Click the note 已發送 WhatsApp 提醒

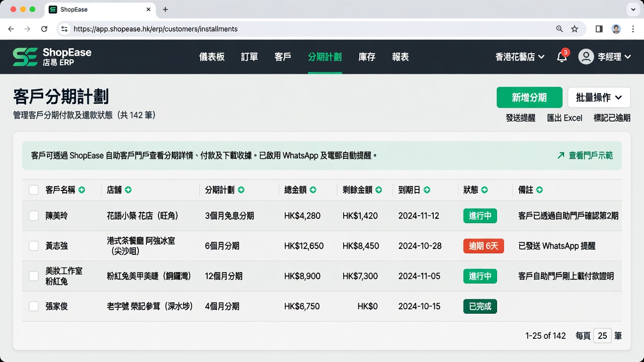(x=557, y=246)
